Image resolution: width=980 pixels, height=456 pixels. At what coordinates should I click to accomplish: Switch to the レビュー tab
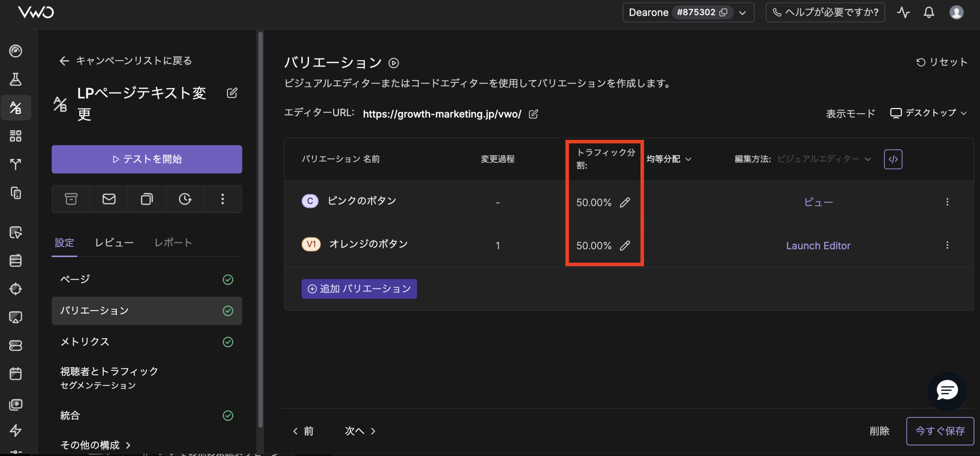(114, 242)
